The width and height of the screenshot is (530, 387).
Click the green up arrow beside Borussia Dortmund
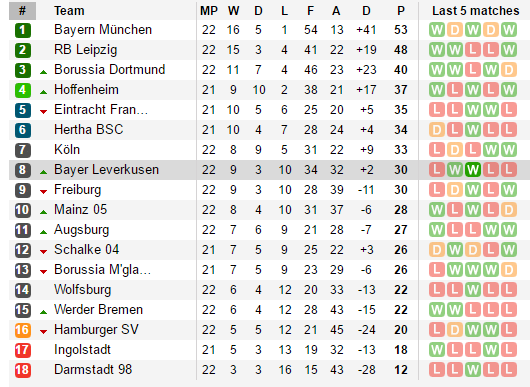point(43,72)
